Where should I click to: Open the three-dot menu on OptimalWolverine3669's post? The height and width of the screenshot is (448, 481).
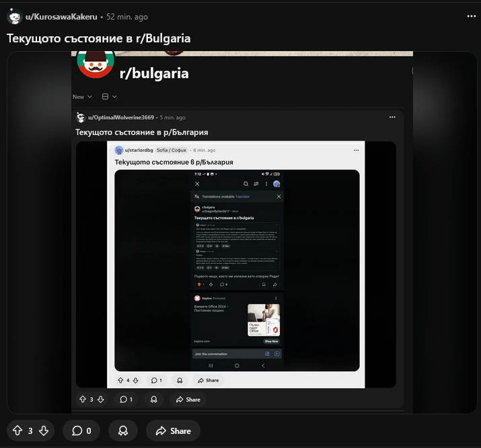click(x=392, y=117)
